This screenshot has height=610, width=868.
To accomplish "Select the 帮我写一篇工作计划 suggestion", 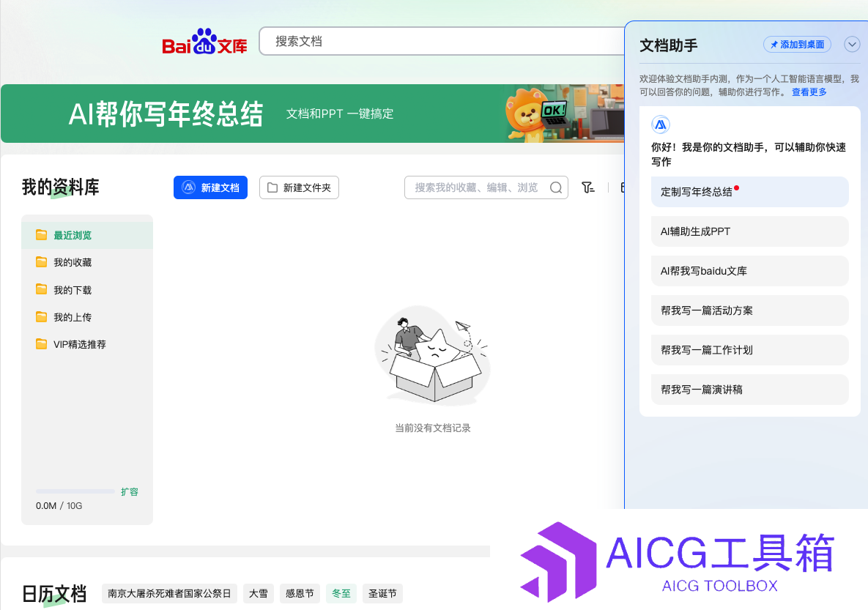I will point(749,350).
